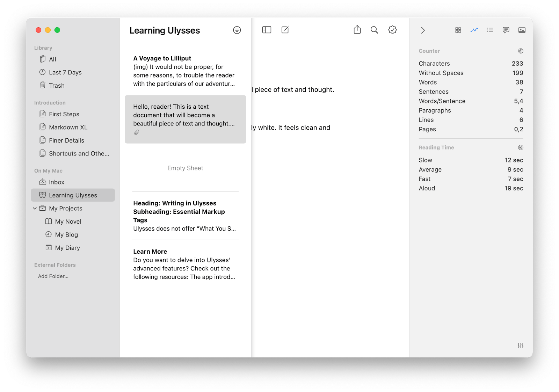Open the My Blog group
This screenshot has height=392, width=559.
[x=73, y=235]
